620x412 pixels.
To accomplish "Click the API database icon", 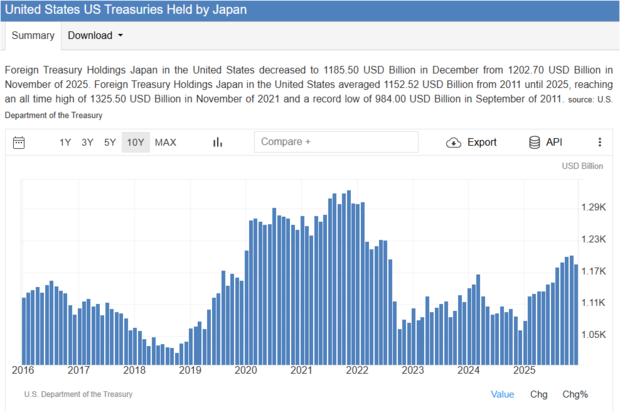I will [x=535, y=142].
